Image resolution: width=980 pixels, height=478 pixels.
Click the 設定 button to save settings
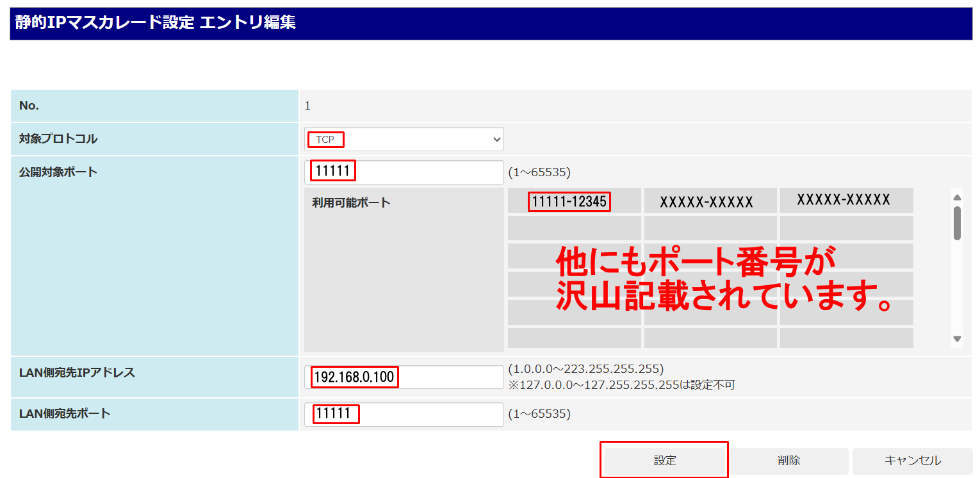tap(664, 461)
